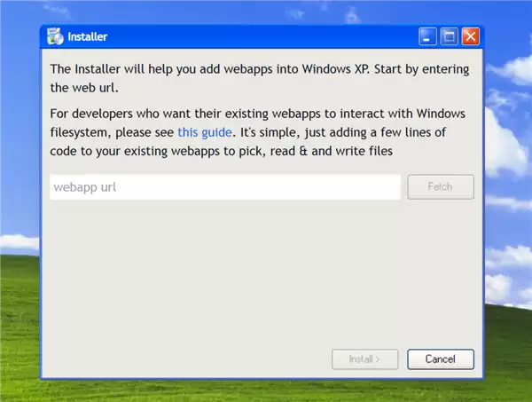Close the Installer window with red X
Screen dimensions: 532x402
(x=470, y=37)
